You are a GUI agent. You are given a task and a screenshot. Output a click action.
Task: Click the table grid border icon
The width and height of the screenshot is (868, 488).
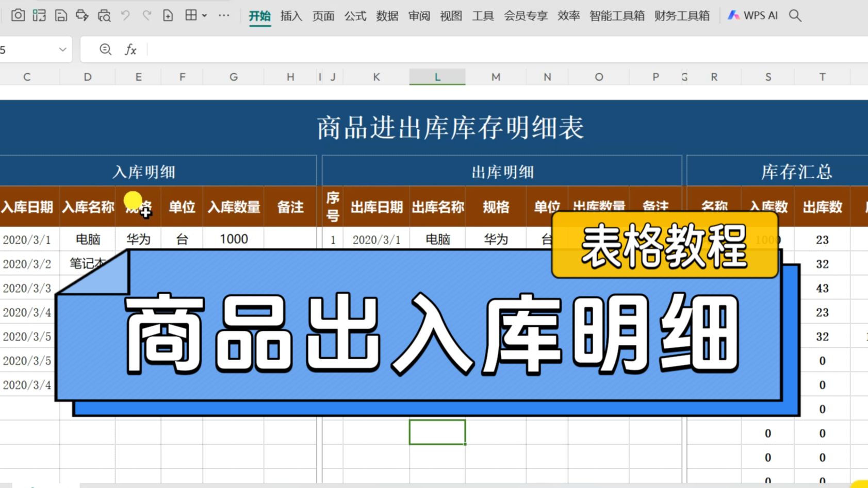tap(191, 15)
